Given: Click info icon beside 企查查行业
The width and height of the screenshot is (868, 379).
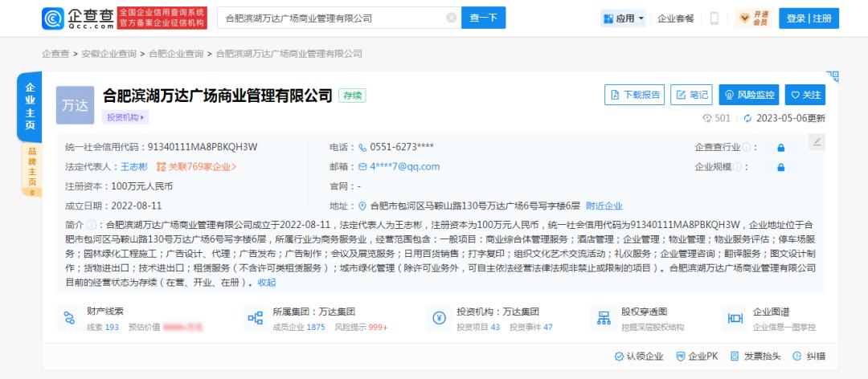Looking at the screenshot, I should point(746,147).
